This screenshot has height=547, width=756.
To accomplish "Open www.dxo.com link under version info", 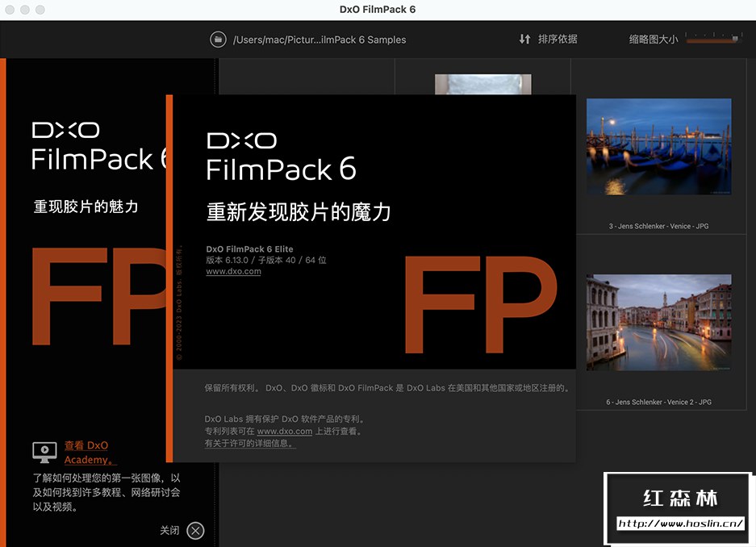I will 233,271.
